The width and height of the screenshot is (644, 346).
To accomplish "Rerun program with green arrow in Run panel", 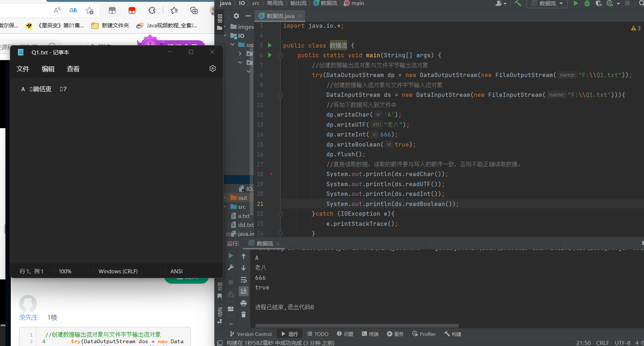I will (x=231, y=256).
